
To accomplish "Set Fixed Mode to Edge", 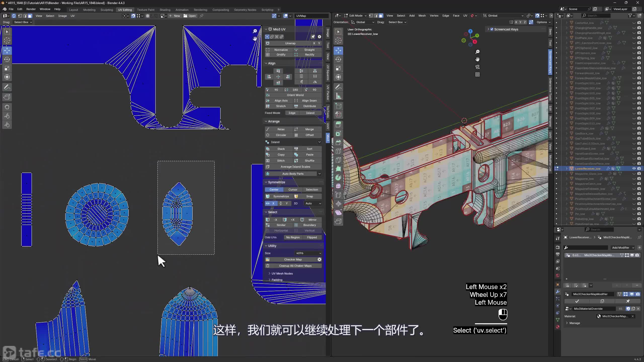I will pos(292,113).
